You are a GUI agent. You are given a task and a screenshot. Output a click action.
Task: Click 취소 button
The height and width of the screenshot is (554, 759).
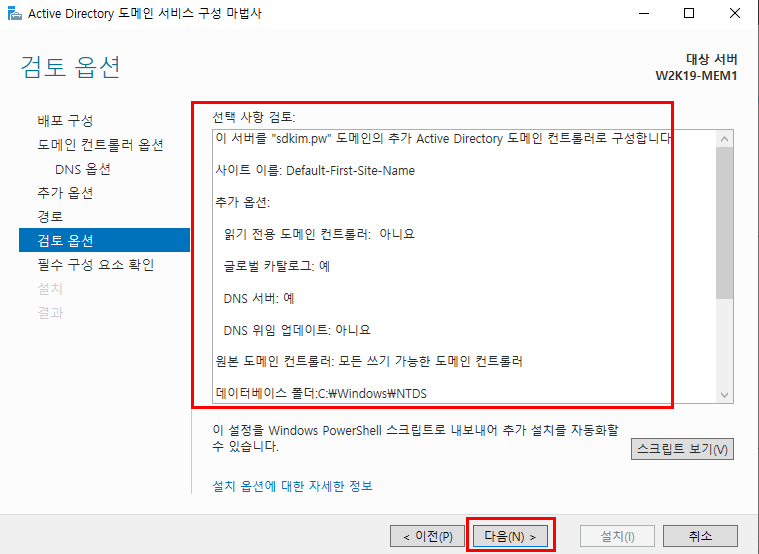click(700, 536)
